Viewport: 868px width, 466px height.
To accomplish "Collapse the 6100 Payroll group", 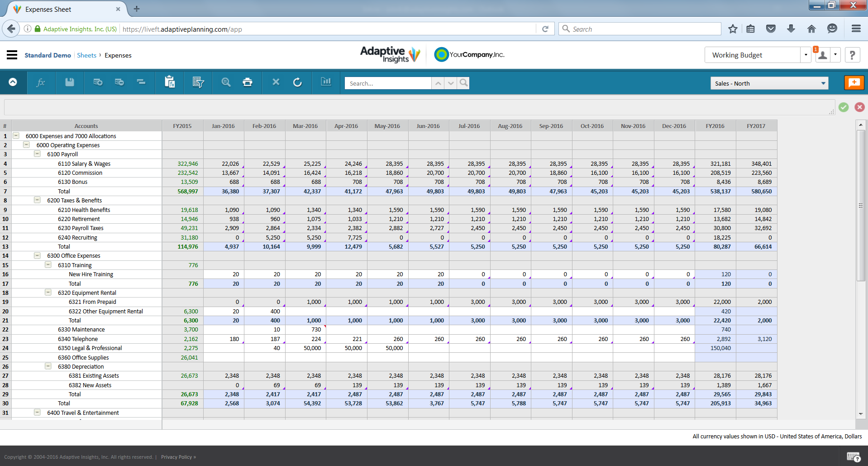I will (37, 154).
